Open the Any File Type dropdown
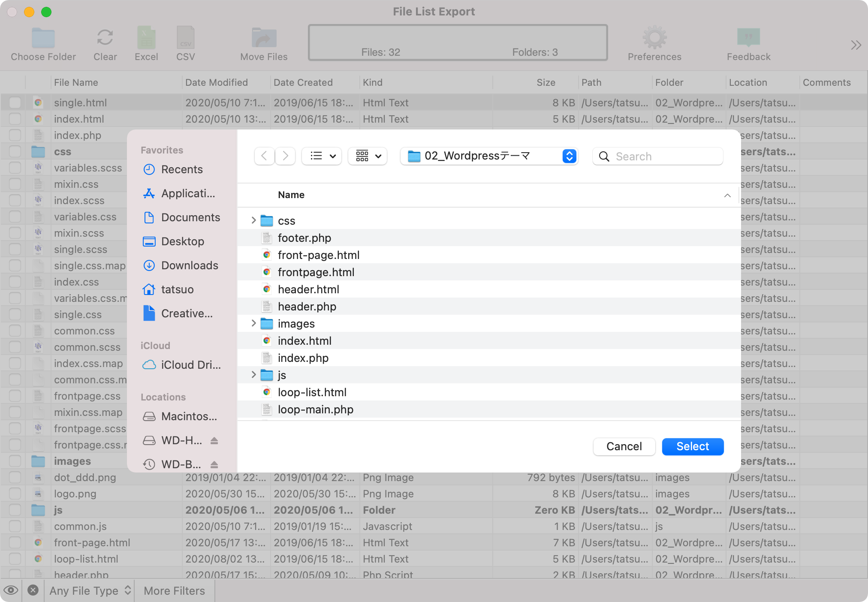 (x=89, y=590)
